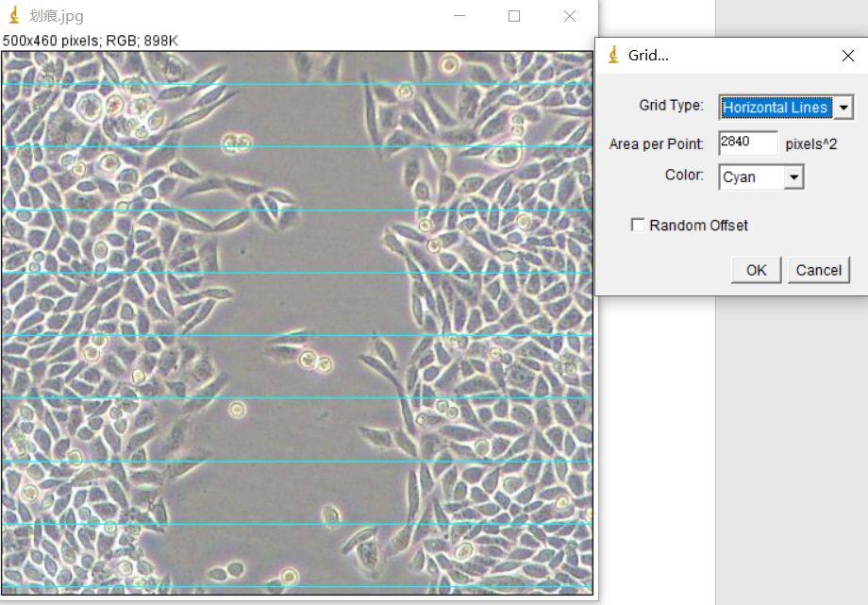
Task: Minimize the 划痕.jpg image window
Action: point(459,16)
